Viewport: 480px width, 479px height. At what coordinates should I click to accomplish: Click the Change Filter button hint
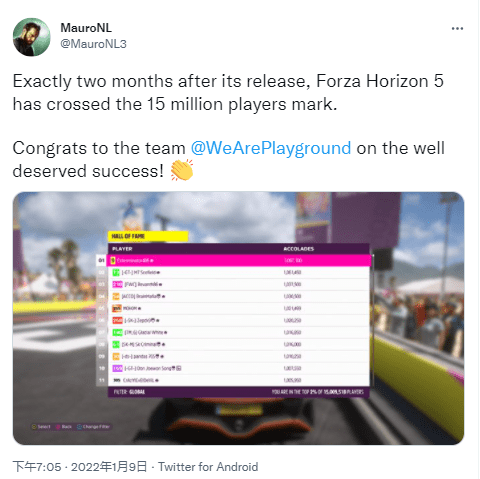[x=94, y=427]
